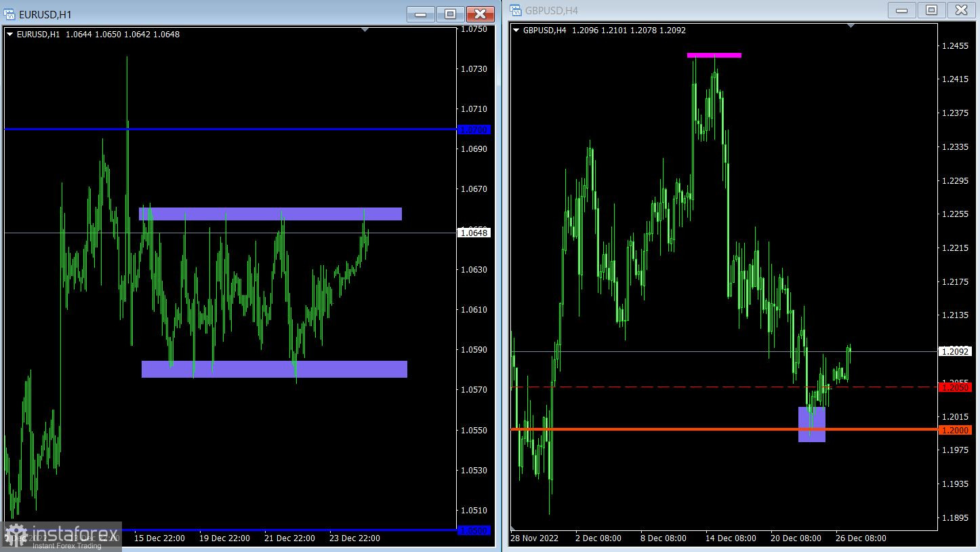
Task: Click the GBPUSD,H4 window title icon
Action: coord(515,10)
